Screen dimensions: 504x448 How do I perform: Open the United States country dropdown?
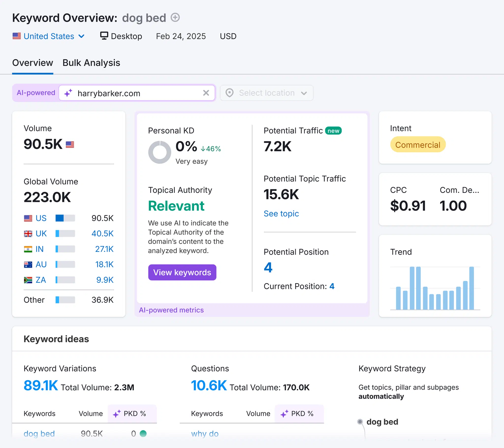coord(48,36)
